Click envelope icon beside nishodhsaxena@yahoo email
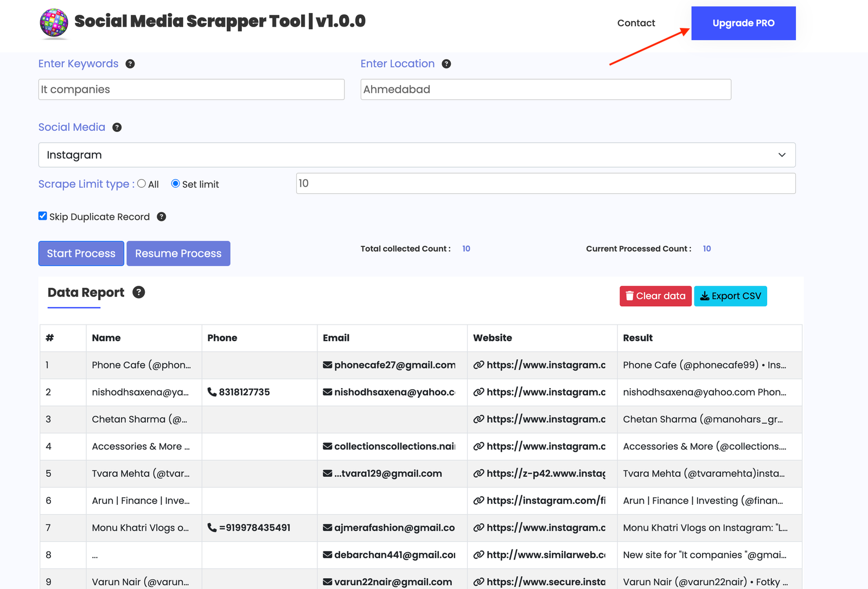The width and height of the screenshot is (868, 589). (328, 392)
